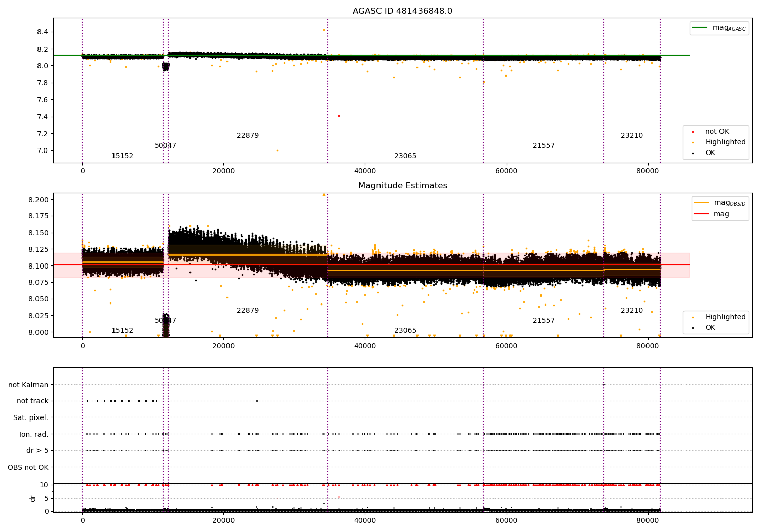Click the 8.125 y-axis tick label
760x532 pixels.
(x=39, y=250)
